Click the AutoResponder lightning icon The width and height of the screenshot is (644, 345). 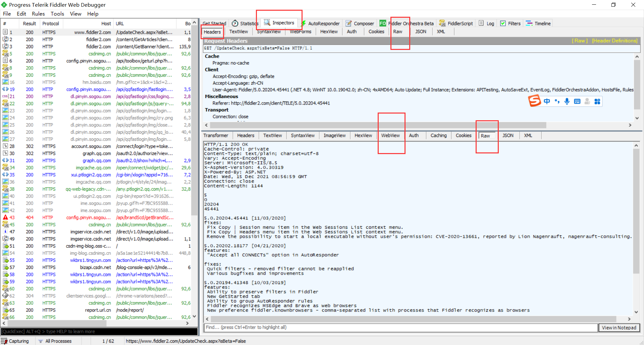pos(303,23)
